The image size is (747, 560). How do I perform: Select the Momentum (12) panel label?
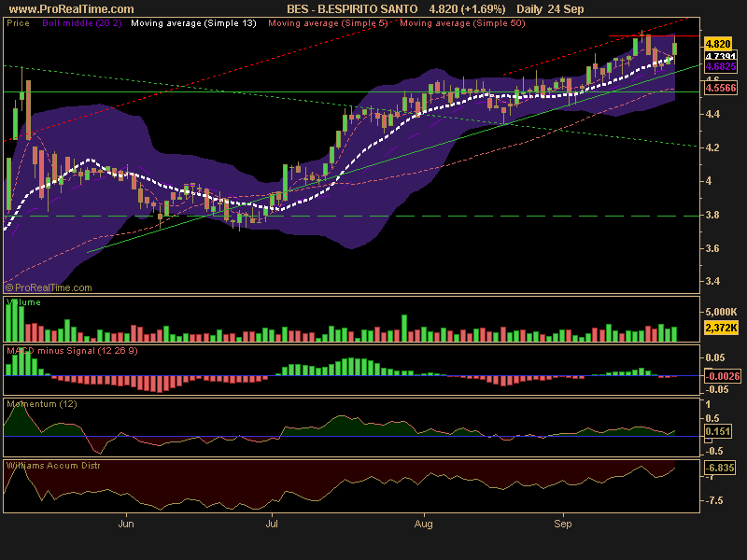(x=42, y=404)
